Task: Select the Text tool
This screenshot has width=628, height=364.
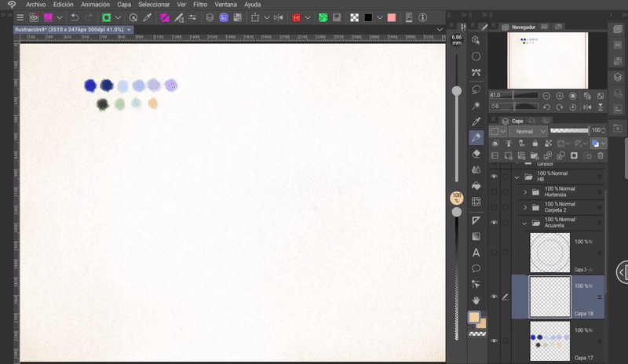Action: point(476,253)
